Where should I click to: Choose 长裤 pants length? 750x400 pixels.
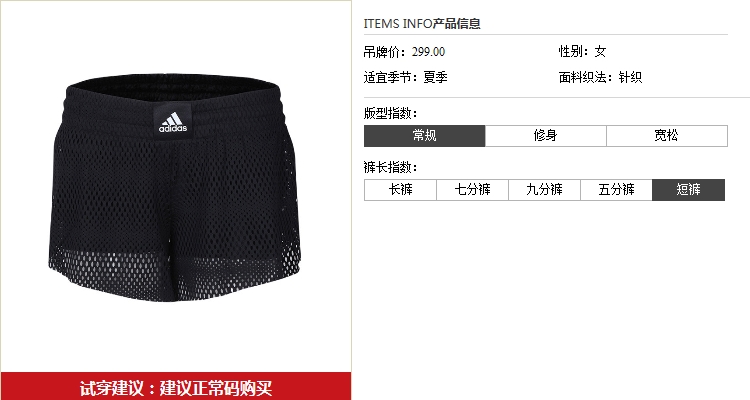click(x=400, y=190)
